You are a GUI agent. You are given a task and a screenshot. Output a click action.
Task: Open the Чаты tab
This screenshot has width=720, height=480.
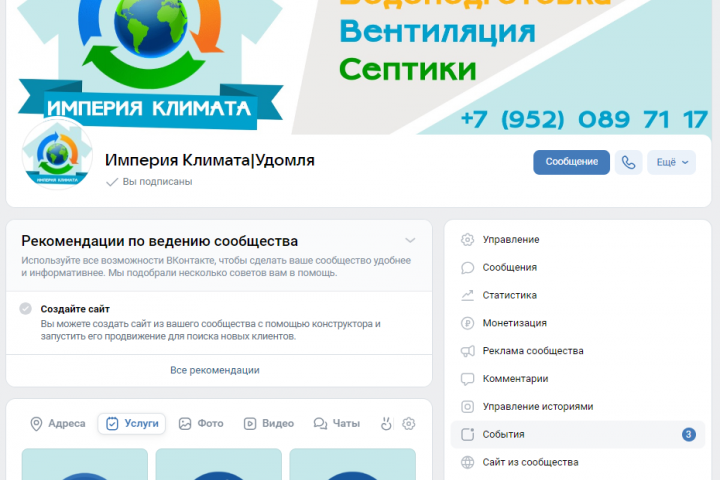point(337,424)
